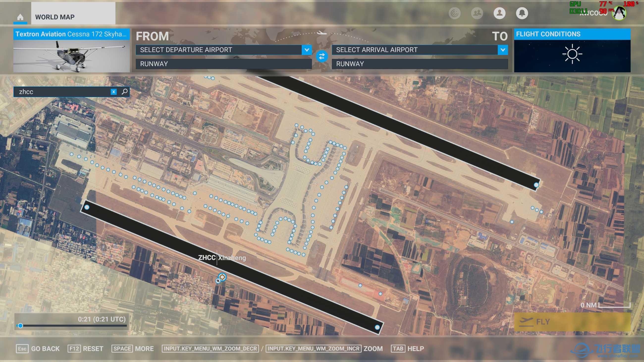
Task: Open the sunny weather flight conditions icon
Action: [572, 54]
